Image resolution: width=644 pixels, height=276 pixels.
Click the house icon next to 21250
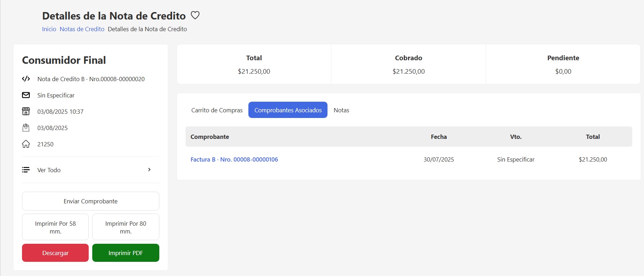(26, 144)
